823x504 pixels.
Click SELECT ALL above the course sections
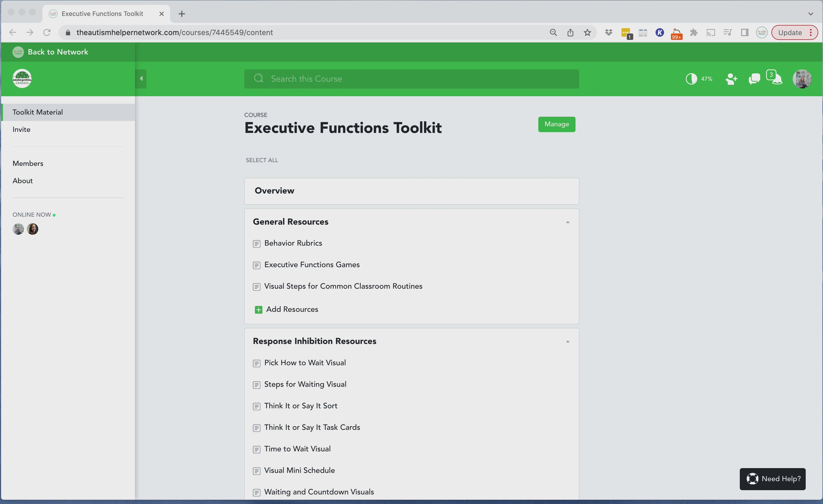pyautogui.click(x=262, y=160)
